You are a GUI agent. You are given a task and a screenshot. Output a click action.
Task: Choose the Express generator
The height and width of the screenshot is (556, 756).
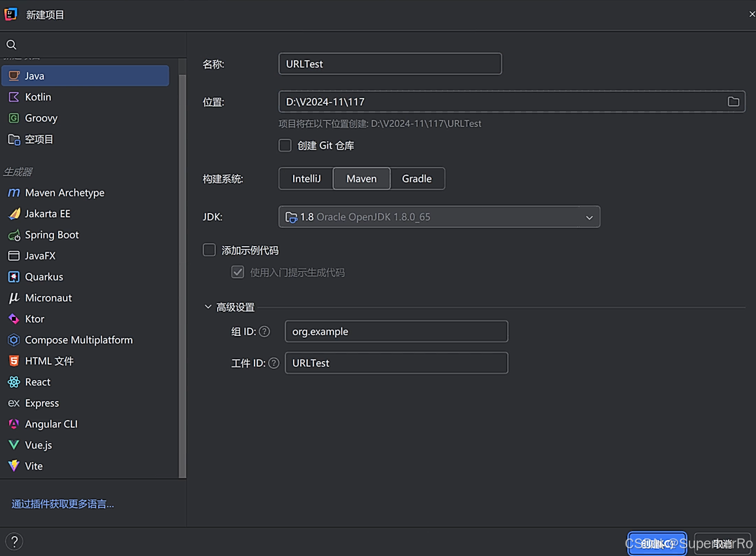point(86,403)
